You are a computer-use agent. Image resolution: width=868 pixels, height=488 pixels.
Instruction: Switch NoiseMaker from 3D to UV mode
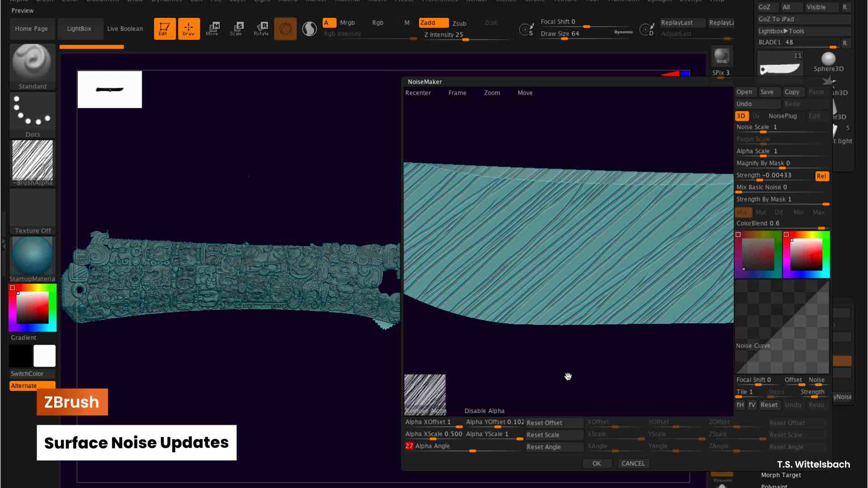pyautogui.click(x=756, y=116)
